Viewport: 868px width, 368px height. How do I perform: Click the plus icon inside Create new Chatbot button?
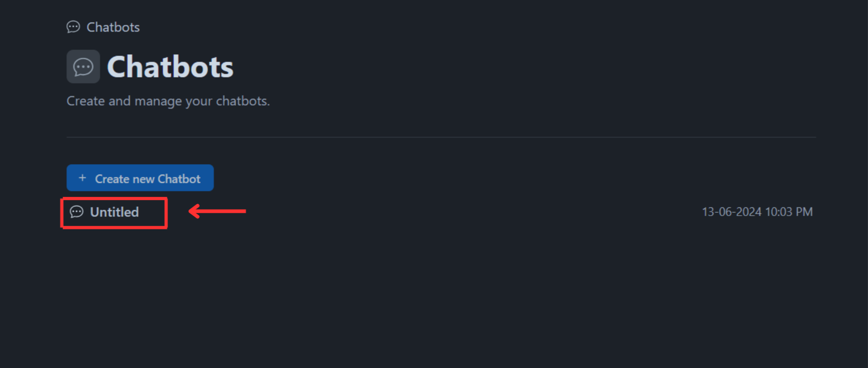point(82,178)
